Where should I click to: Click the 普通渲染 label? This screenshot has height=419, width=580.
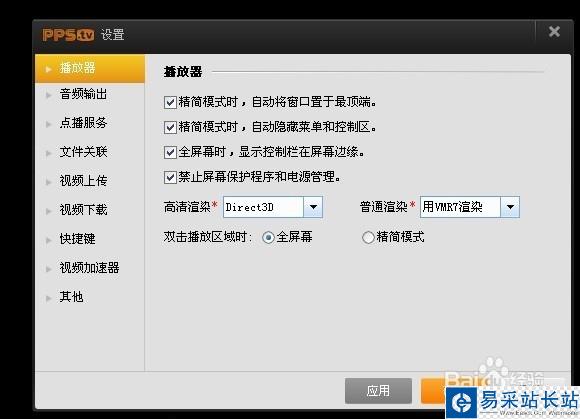384,207
